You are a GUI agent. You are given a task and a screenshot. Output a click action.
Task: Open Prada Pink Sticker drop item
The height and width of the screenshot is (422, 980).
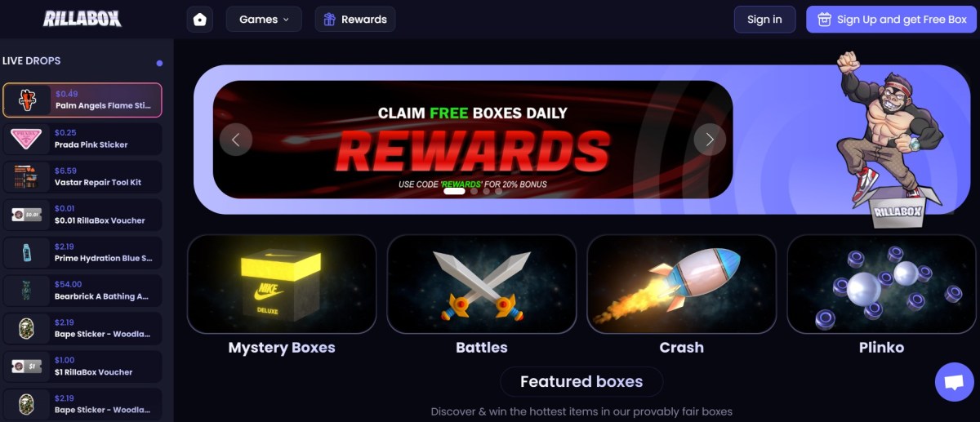[82, 139]
